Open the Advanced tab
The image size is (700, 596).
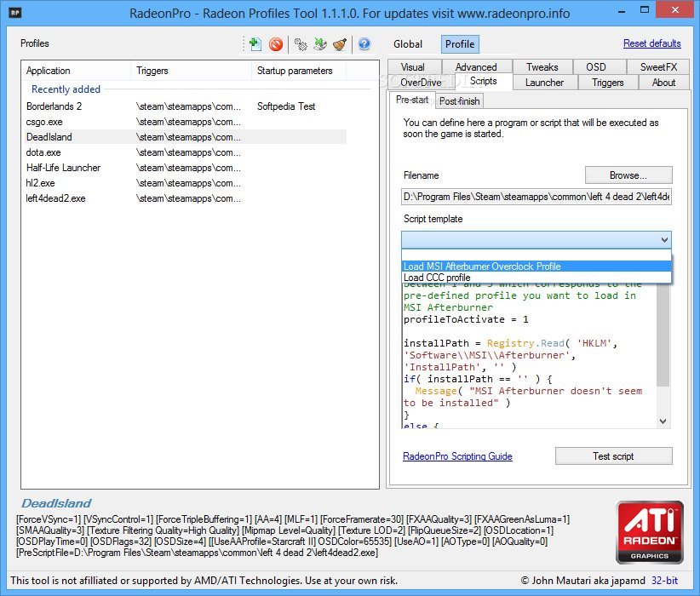click(x=476, y=67)
